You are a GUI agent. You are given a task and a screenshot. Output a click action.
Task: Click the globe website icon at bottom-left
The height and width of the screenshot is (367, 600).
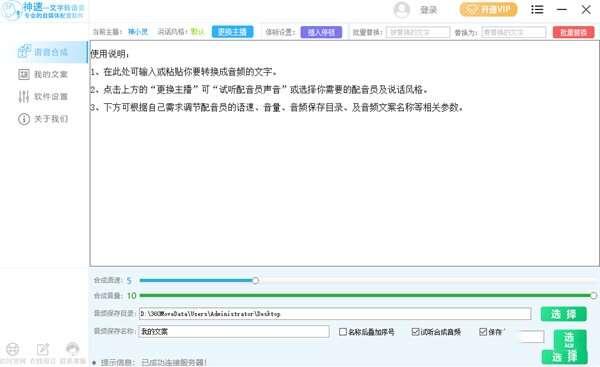pos(13,349)
